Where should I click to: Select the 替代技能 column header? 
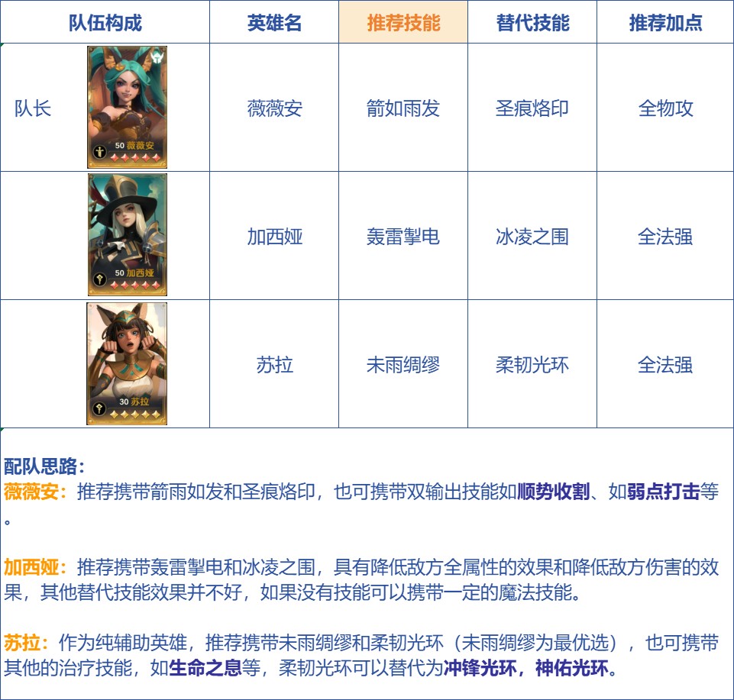click(532, 22)
